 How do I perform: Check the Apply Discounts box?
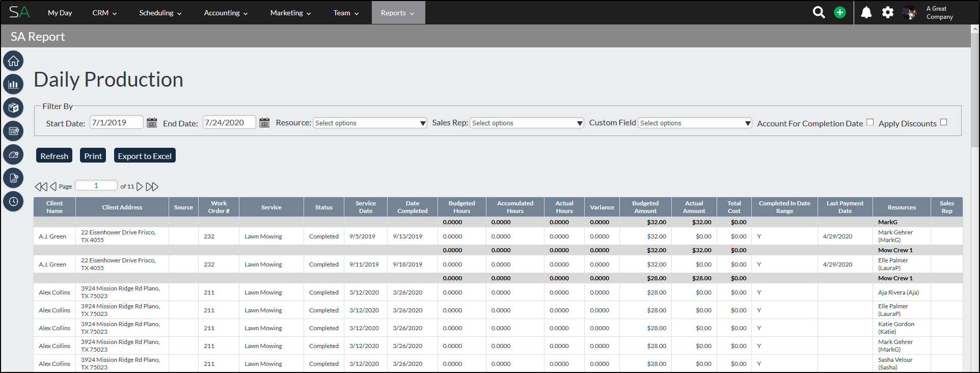[x=943, y=122]
